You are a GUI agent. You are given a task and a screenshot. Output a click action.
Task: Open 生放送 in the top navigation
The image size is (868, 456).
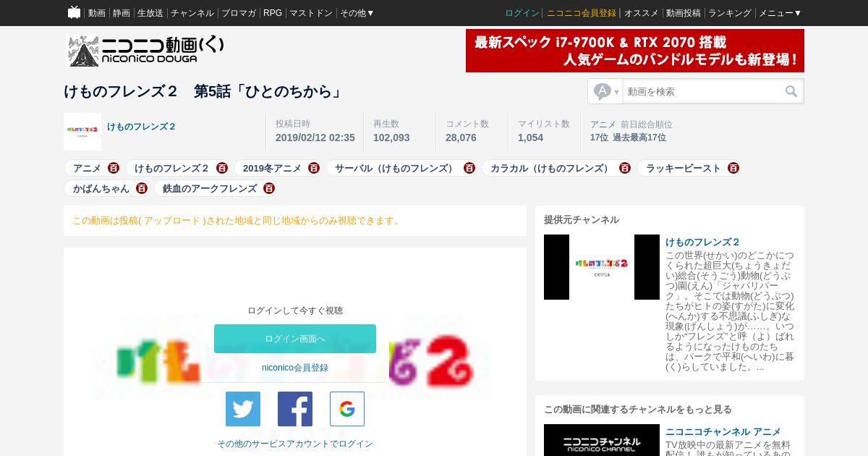(x=150, y=13)
